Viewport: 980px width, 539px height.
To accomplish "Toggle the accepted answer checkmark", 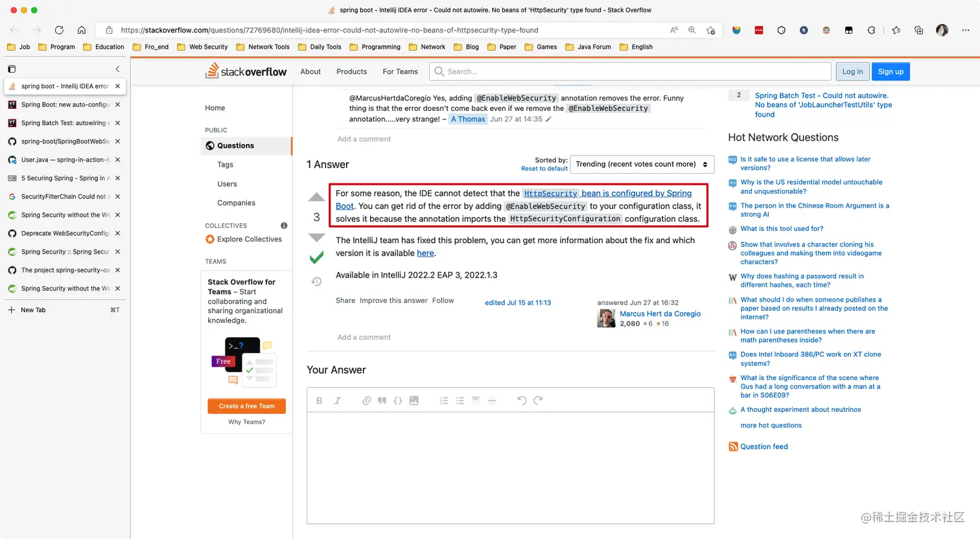I will click(316, 258).
